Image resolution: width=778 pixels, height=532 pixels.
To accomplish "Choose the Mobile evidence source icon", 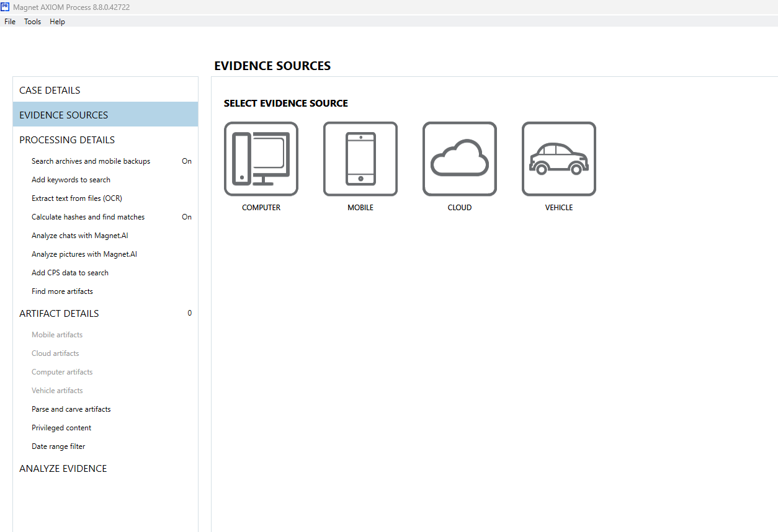I will [x=360, y=159].
